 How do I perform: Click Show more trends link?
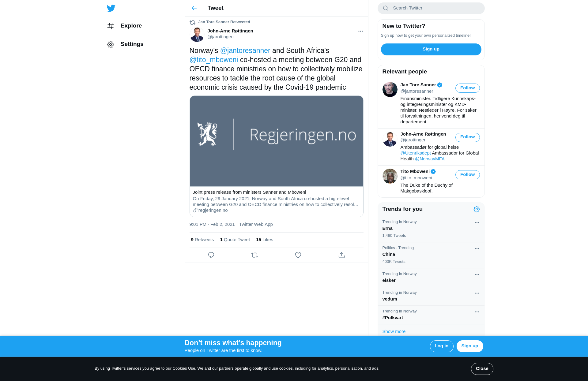click(394, 331)
